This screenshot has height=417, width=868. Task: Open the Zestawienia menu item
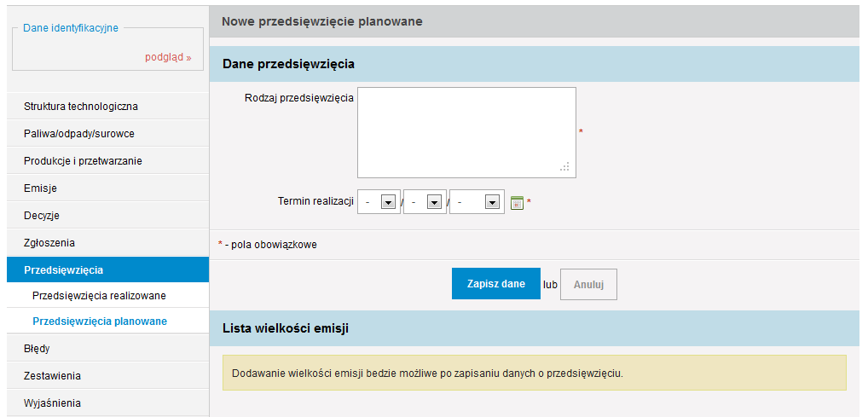[x=108, y=376]
